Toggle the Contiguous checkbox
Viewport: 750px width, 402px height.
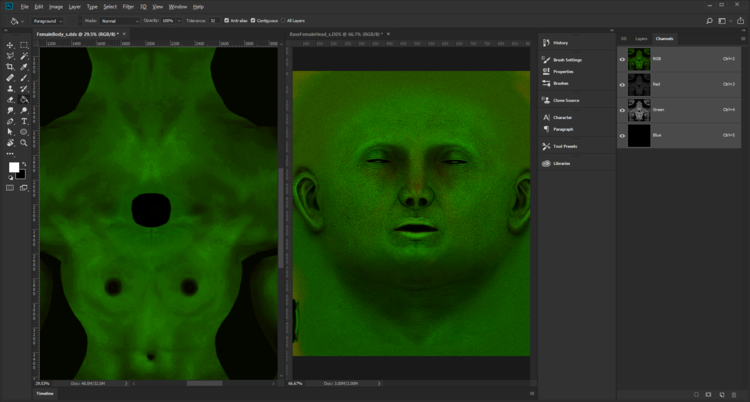253,21
